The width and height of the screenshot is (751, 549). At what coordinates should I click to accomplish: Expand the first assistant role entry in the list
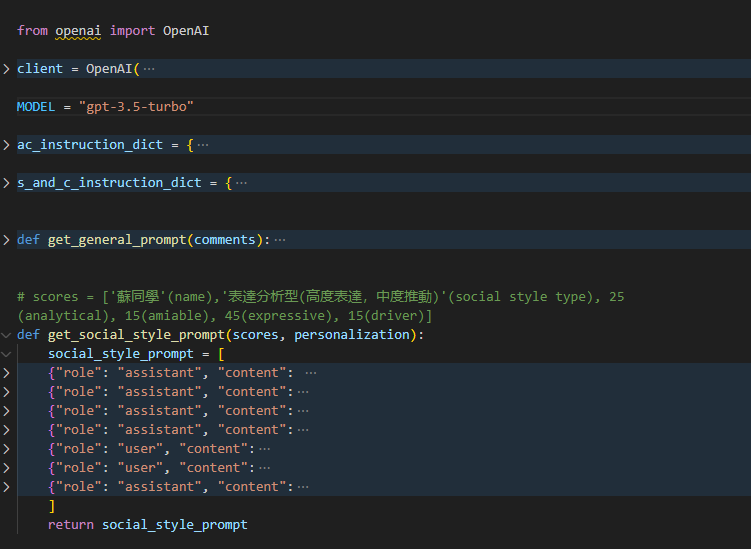coord(6,373)
